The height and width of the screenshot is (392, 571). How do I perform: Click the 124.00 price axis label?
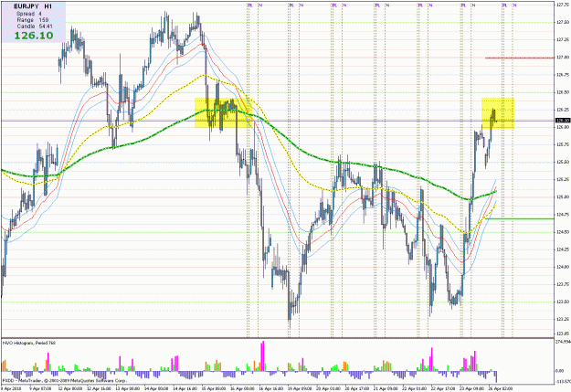pyautogui.click(x=563, y=267)
